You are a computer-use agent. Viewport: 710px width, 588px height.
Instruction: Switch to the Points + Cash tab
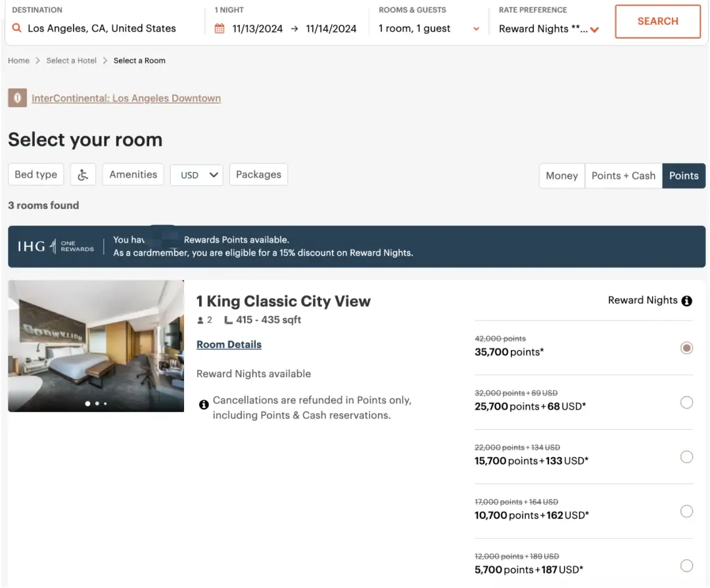pyautogui.click(x=623, y=175)
